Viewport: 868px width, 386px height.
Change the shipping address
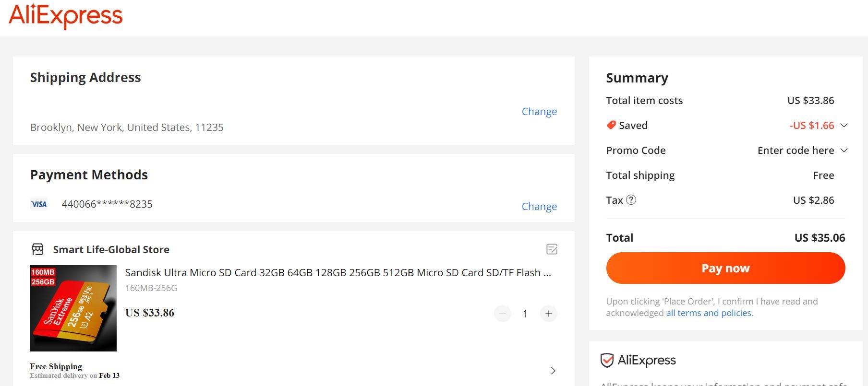(x=539, y=112)
